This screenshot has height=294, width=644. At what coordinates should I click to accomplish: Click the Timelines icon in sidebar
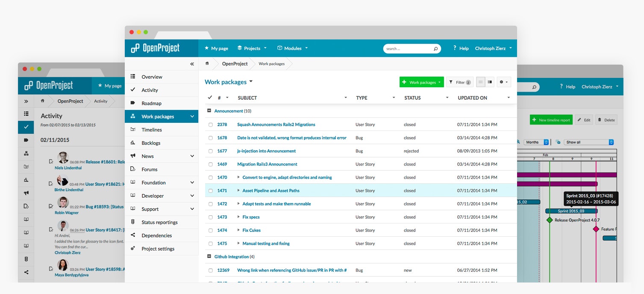[133, 130]
